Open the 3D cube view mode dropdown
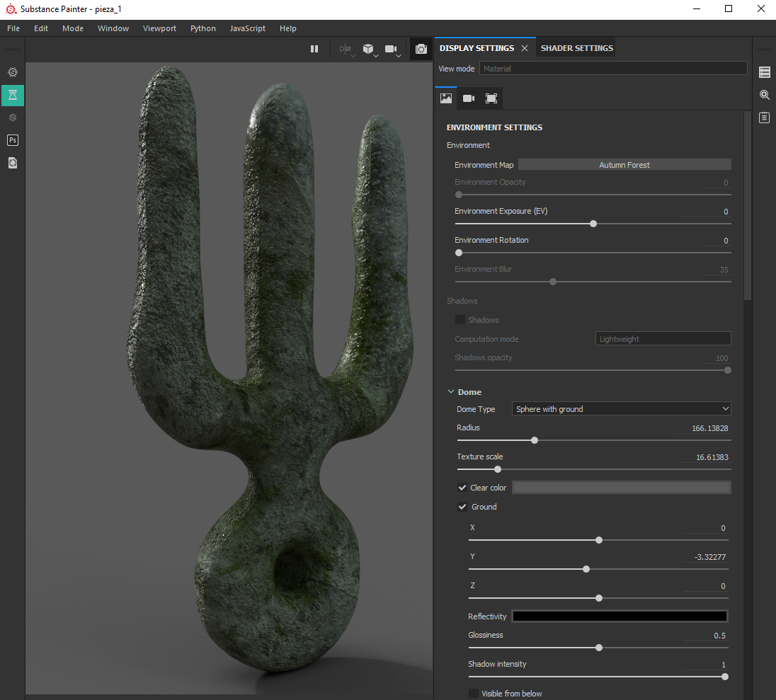776x700 pixels. (x=369, y=49)
